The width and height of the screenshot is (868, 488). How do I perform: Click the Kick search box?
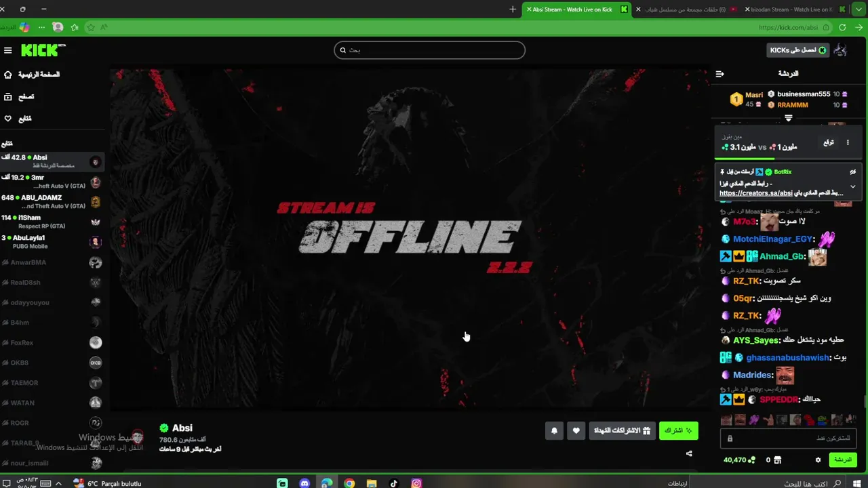click(429, 50)
